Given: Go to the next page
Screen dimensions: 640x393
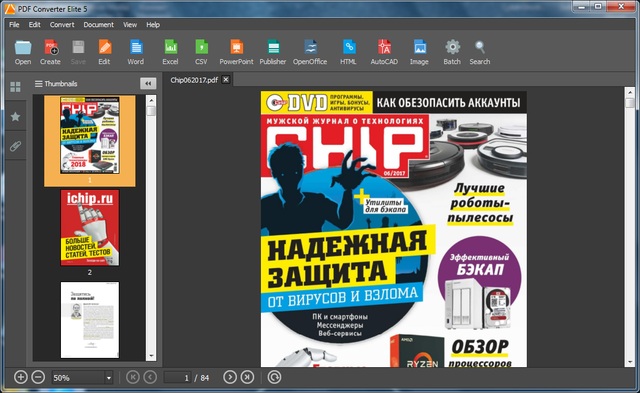Looking at the screenshot, I should [230, 377].
